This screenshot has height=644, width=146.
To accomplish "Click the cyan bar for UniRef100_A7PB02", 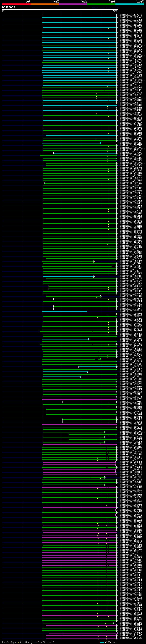I will (66, 339).
